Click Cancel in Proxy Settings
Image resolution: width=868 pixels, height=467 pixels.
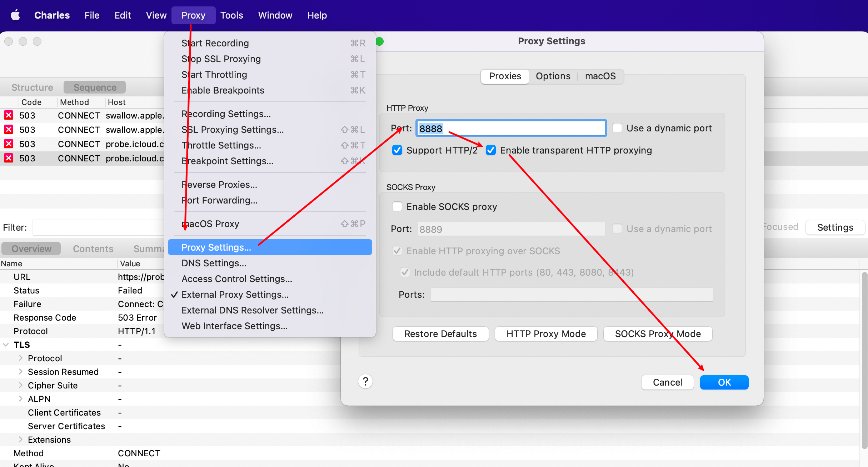pos(667,382)
